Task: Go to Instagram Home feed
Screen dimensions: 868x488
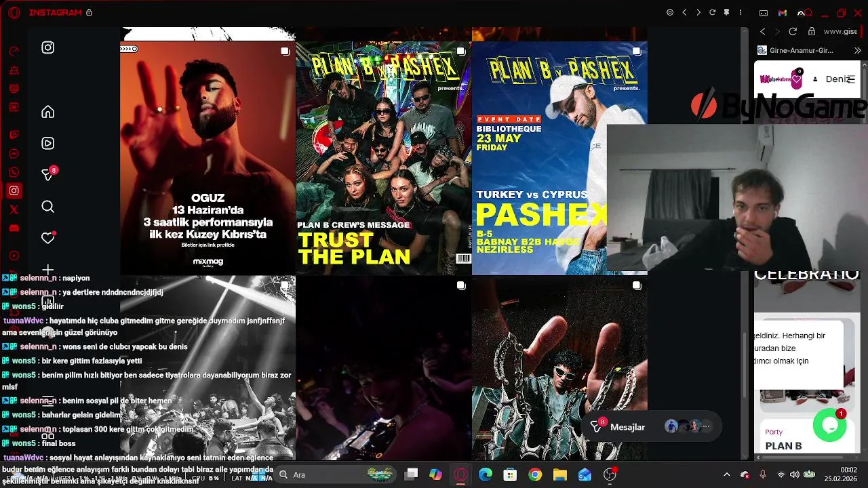Action: (47, 112)
